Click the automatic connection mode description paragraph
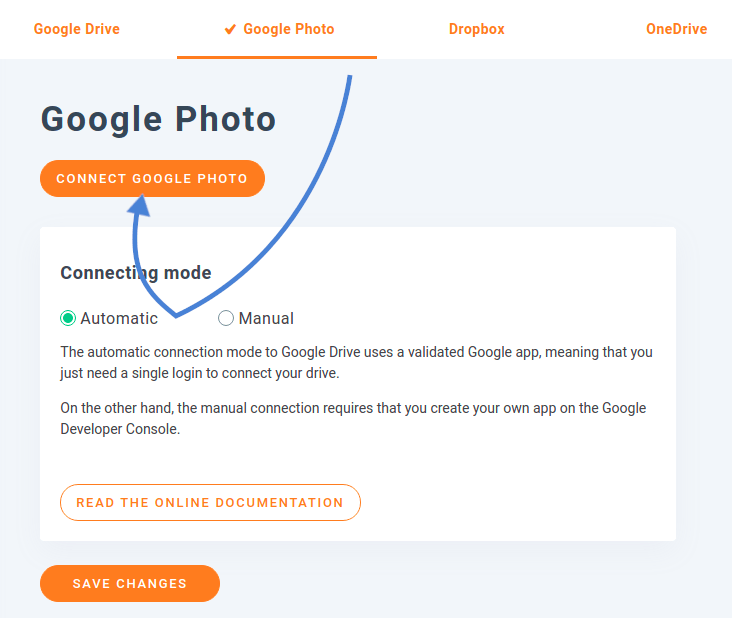This screenshot has width=732, height=618. (x=356, y=363)
